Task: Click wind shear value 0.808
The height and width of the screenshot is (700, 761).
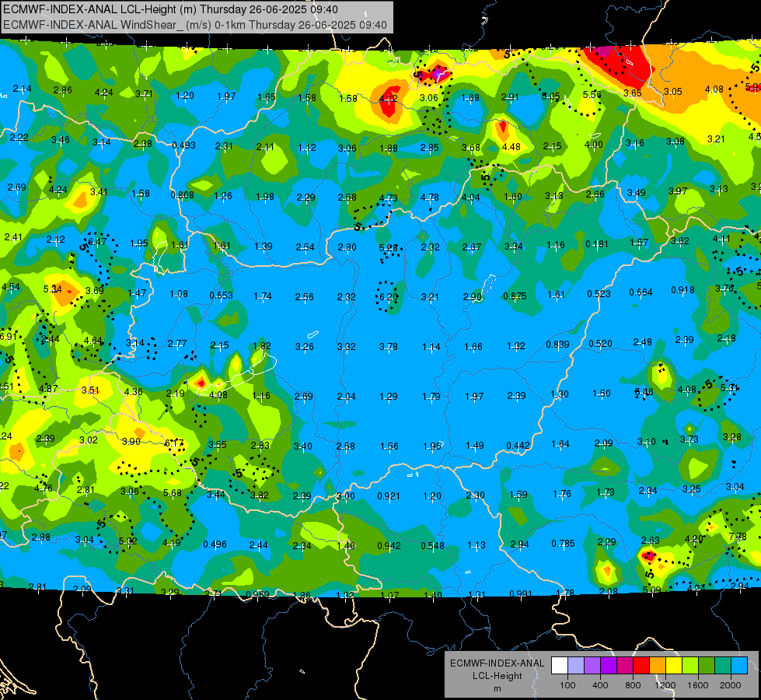Action: (182, 194)
